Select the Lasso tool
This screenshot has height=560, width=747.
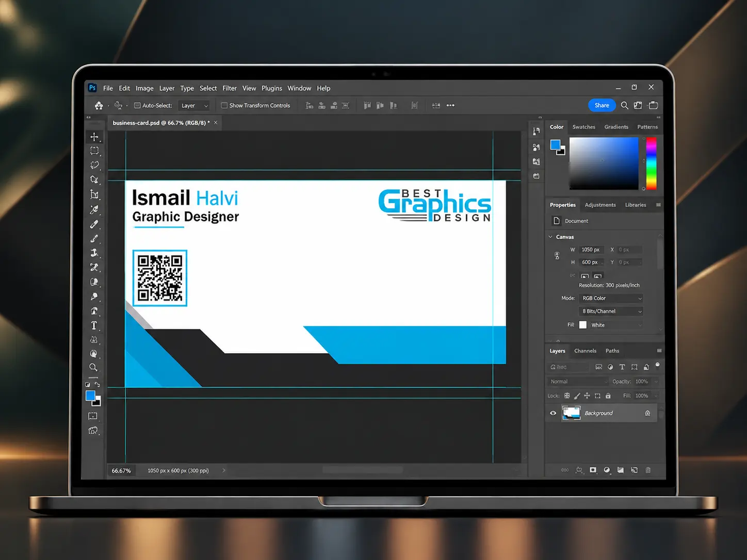tap(94, 166)
